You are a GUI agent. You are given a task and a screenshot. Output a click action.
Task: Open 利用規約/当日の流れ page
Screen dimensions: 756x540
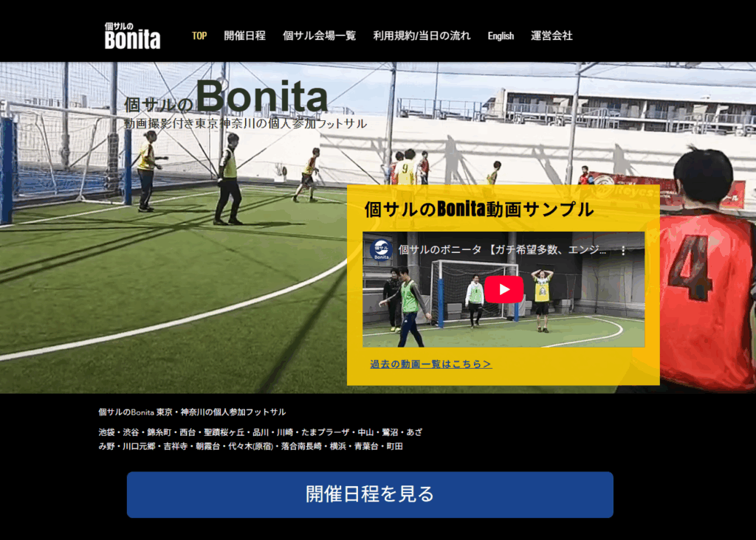pos(422,35)
